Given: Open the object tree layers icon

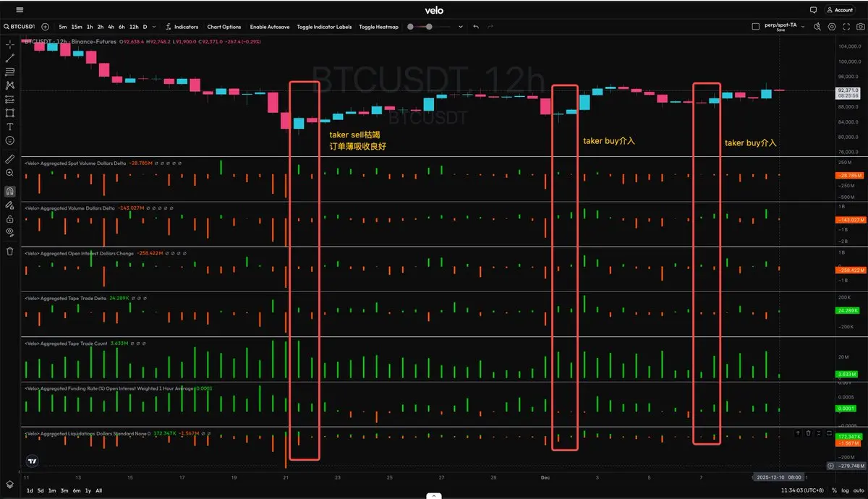Looking at the screenshot, I should click(x=10, y=484).
